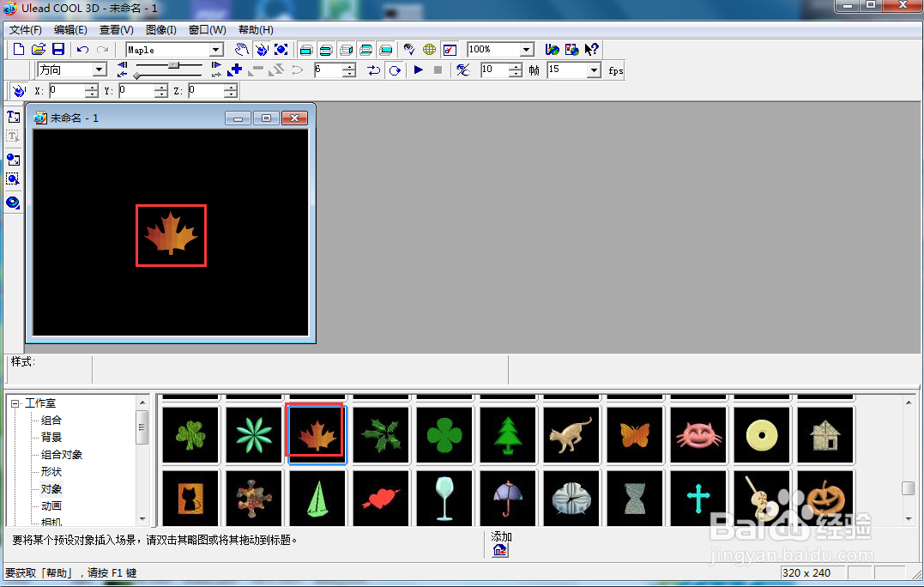924x587 pixels.
Task: Select the Insert Geometric Object tool
Action: point(13,203)
